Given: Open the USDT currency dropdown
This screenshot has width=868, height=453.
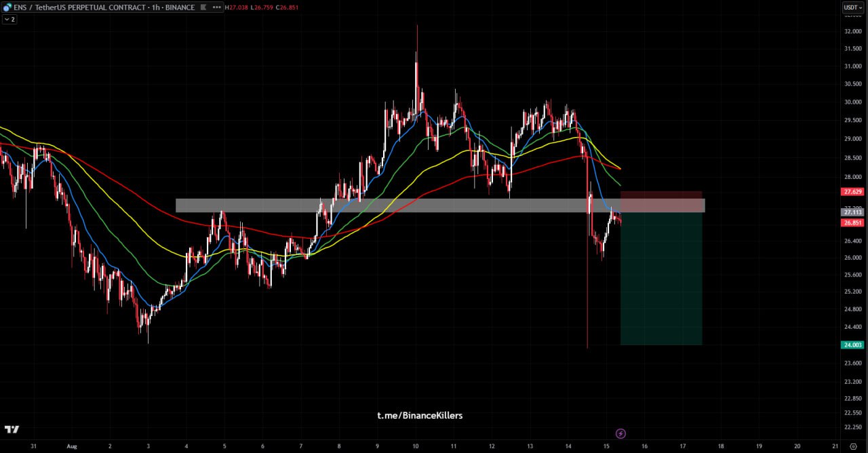Looking at the screenshot, I should 852,7.
